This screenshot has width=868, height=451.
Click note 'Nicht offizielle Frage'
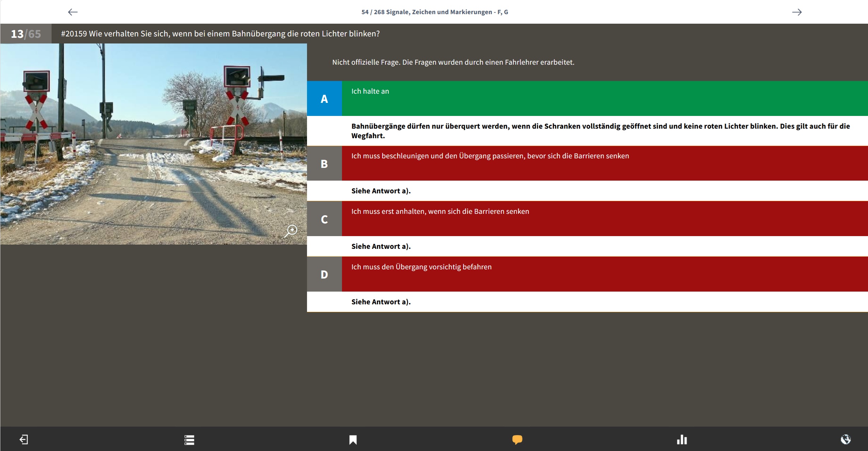pyautogui.click(x=453, y=62)
